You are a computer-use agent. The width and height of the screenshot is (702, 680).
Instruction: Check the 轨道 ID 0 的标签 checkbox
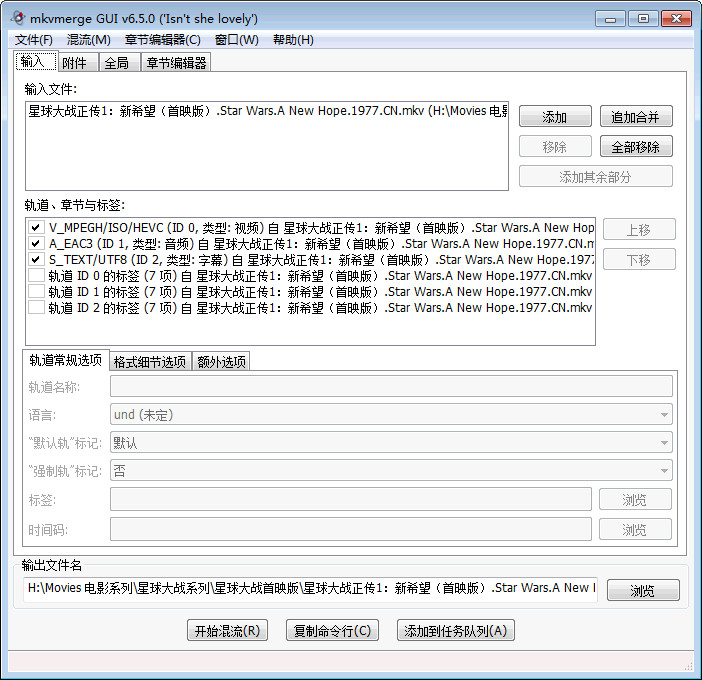click(x=36, y=276)
